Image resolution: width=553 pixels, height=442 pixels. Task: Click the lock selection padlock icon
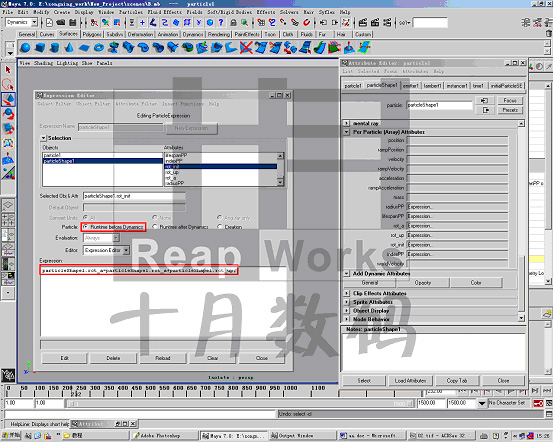(x=233, y=23)
